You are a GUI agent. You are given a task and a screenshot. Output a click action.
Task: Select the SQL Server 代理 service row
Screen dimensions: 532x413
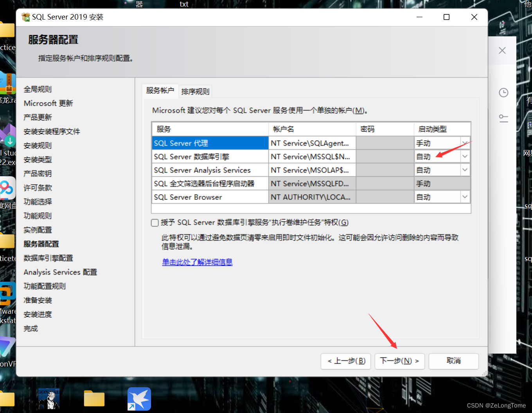click(210, 143)
